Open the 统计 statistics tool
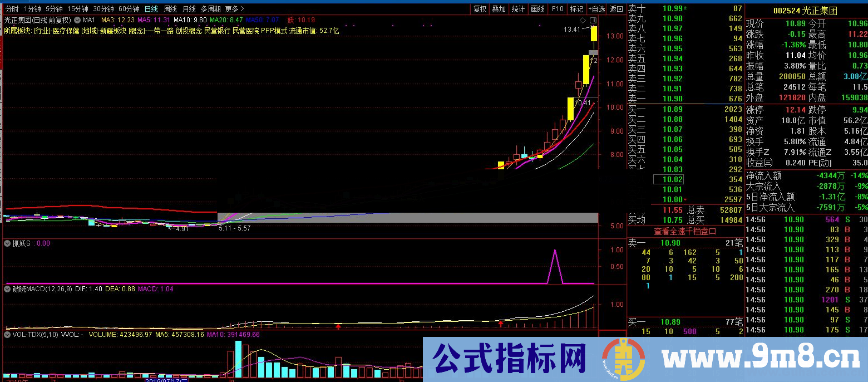The image size is (868, 382). tap(517, 8)
